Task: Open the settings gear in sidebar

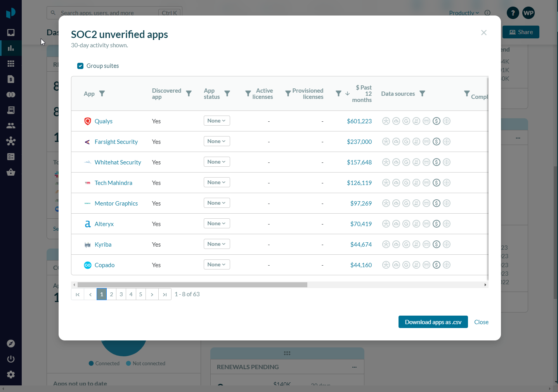Action: [x=11, y=375]
